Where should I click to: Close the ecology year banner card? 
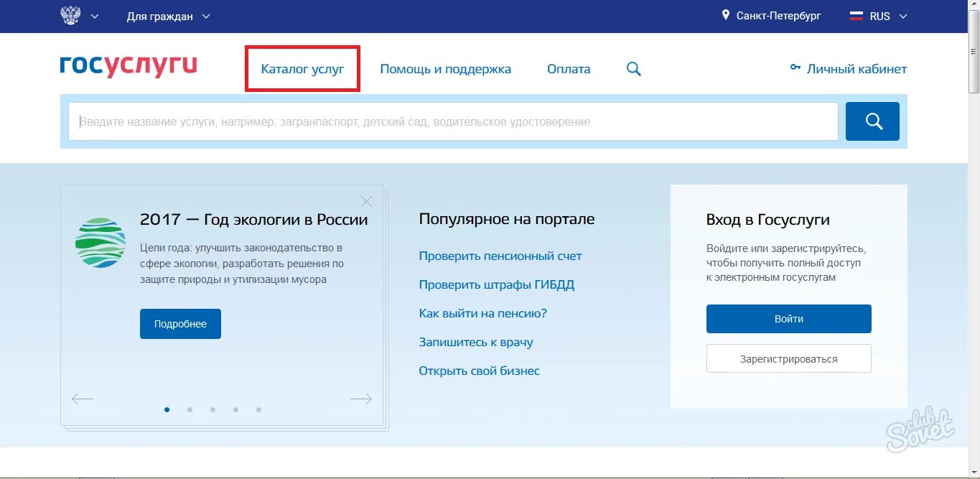367,202
